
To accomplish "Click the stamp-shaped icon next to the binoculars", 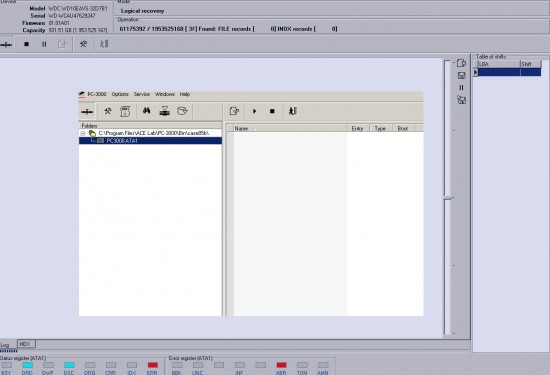I will (165, 111).
